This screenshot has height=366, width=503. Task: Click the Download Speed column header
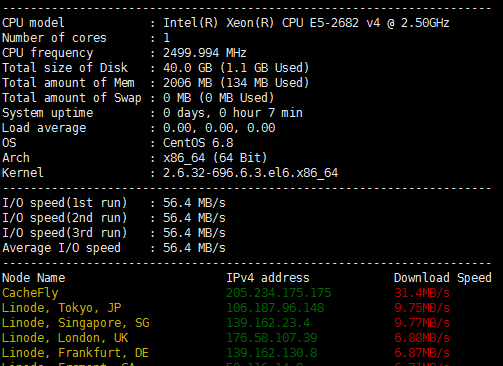[443, 278]
